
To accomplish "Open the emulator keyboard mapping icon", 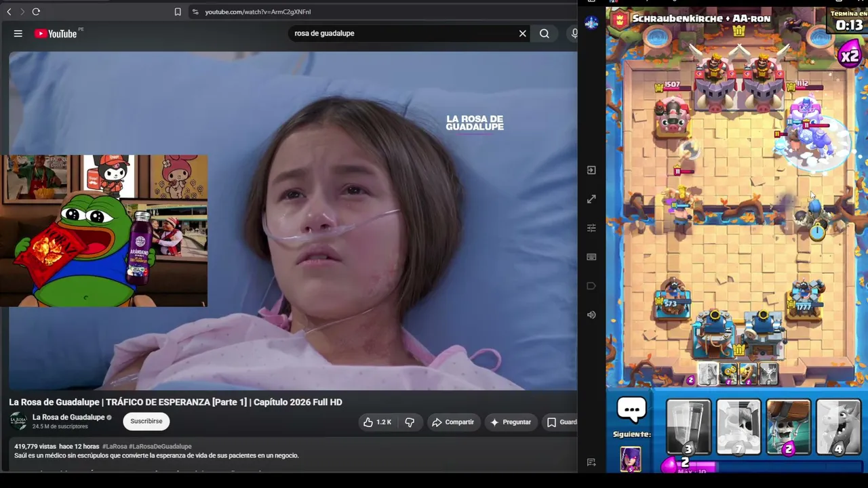I will [591, 257].
